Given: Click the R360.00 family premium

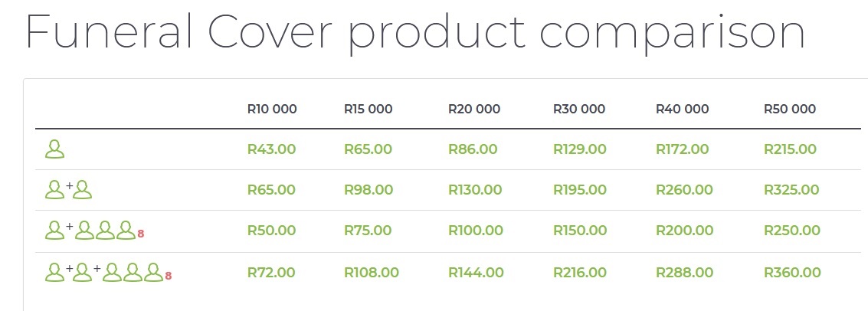Looking at the screenshot, I should coord(792,272).
